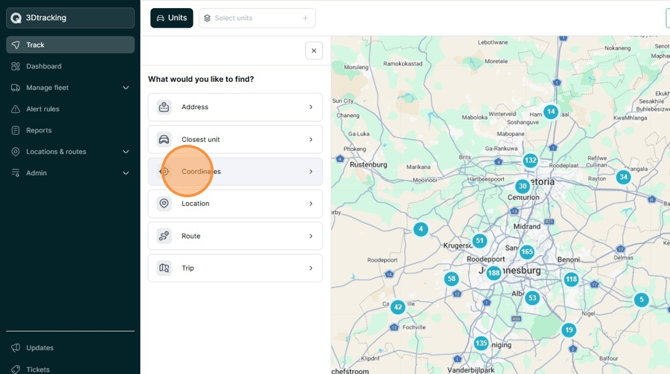
Task: Open Route option chevron
Action: (311, 236)
